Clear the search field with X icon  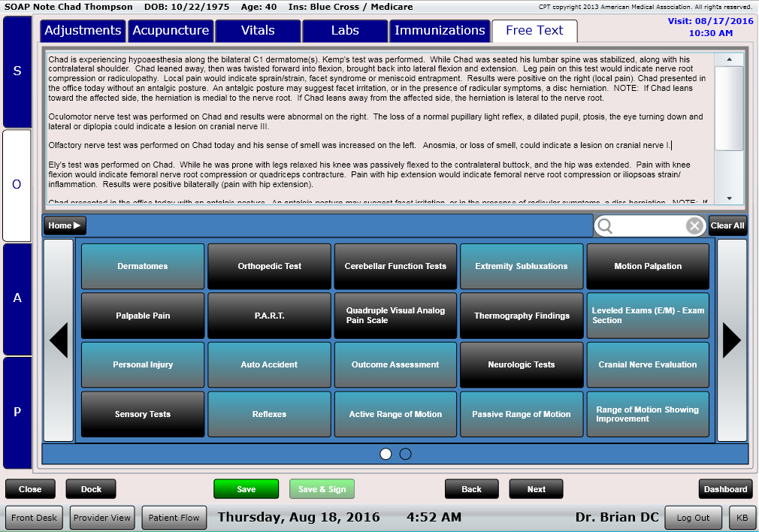694,225
